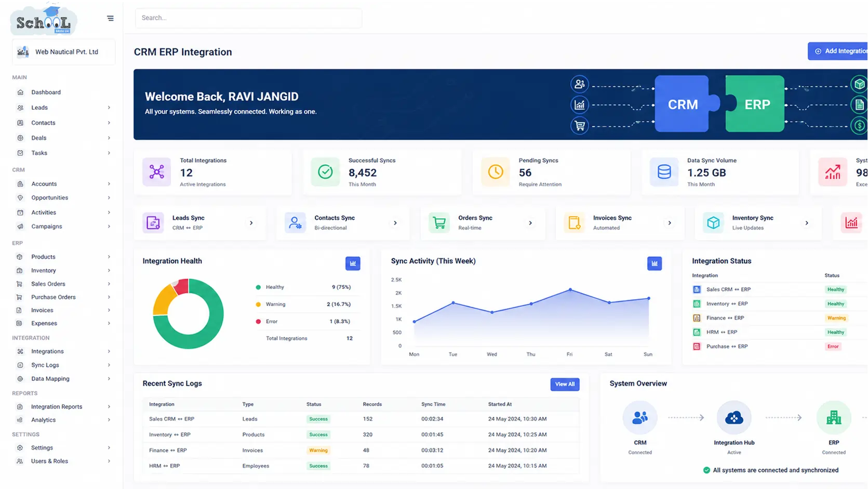Click the Error badge for Purchase ↔ ERP
This screenshot has width=868, height=489.
tap(833, 347)
